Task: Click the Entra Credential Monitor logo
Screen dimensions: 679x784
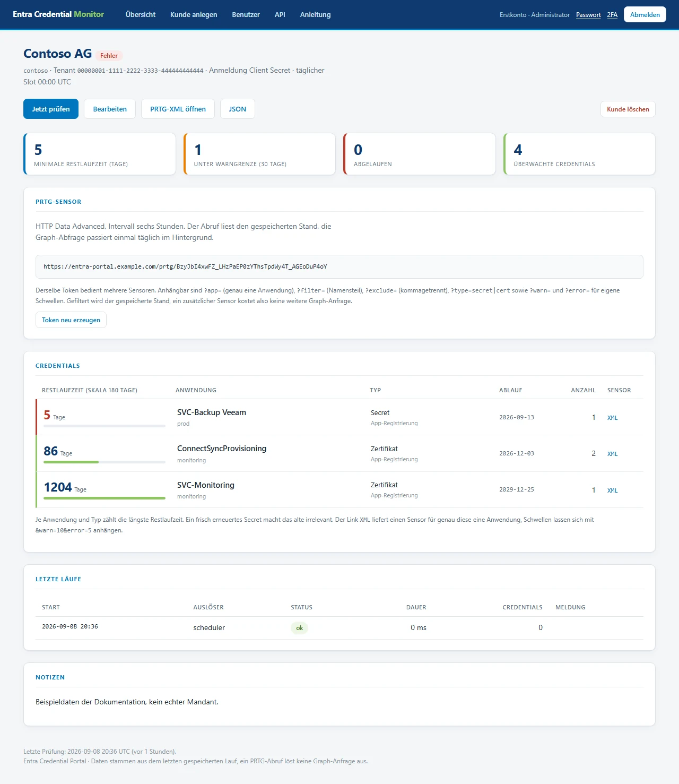Action: pyautogui.click(x=58, y=14)
